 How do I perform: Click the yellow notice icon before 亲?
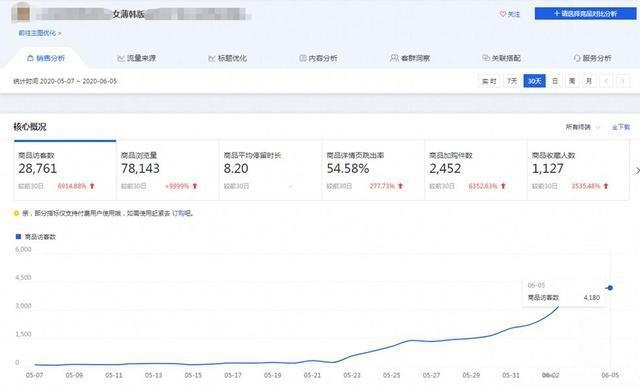16,213
